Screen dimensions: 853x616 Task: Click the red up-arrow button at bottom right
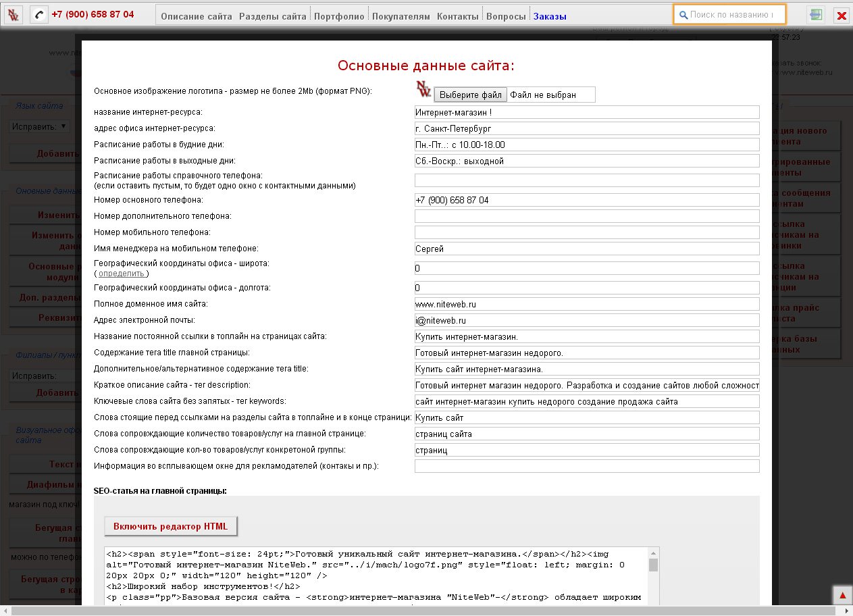842,595
